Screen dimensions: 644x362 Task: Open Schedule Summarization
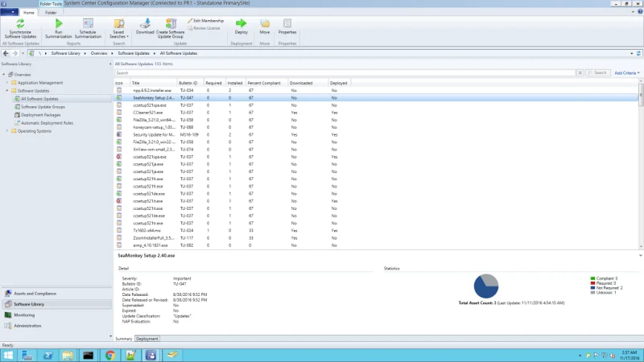coord(88,29)
